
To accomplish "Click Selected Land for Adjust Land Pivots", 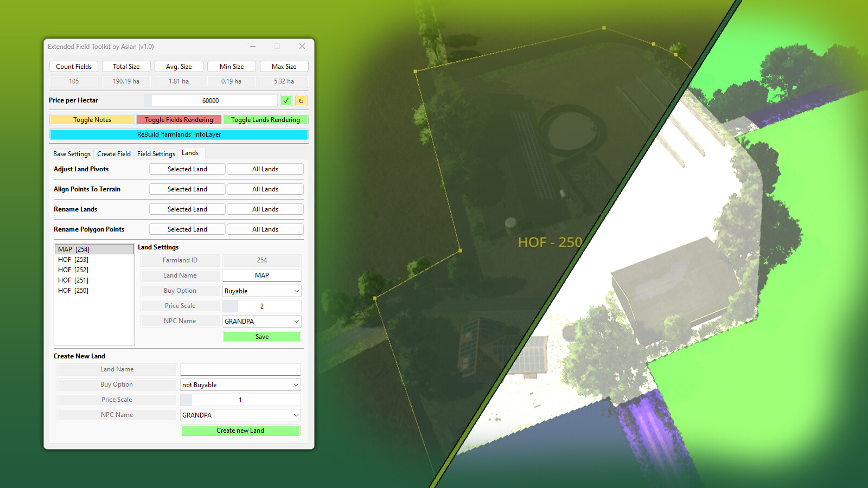I will [x=187, y=169].
